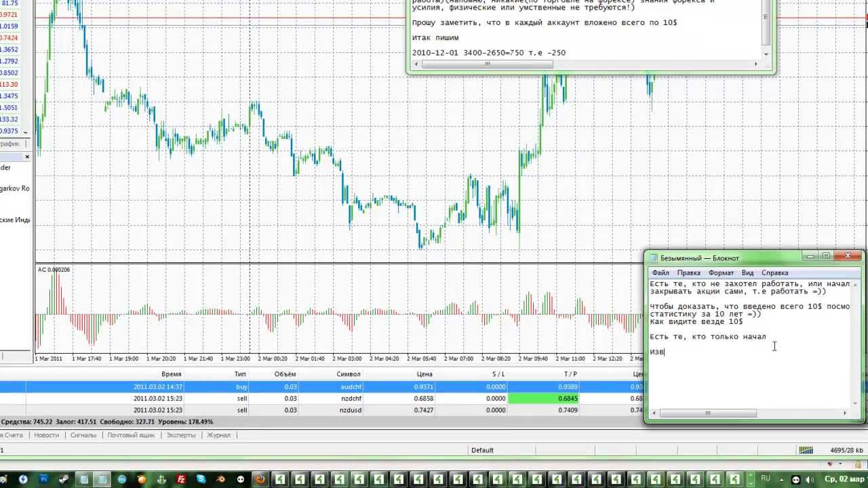Sort orders by Символ column header
Image resolution: width=868 pixels, height=488 pixels.
[348, 374]
